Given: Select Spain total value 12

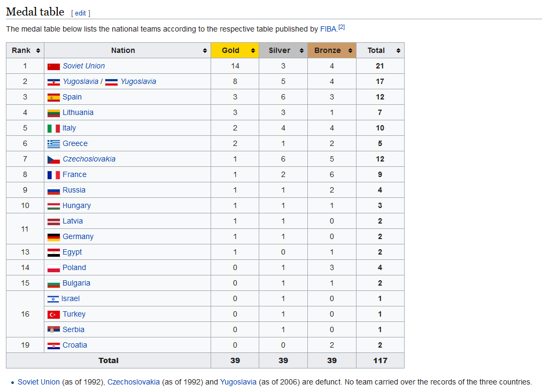Looking at the screenshot, I should click(380, 97).
